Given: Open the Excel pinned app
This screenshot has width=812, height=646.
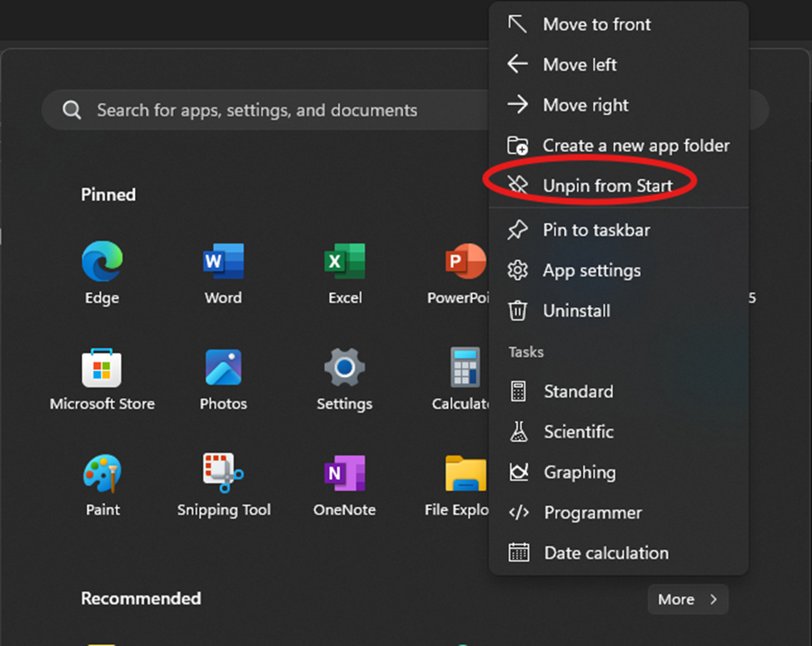Looking at the screenshot, I should click(345, 273).
